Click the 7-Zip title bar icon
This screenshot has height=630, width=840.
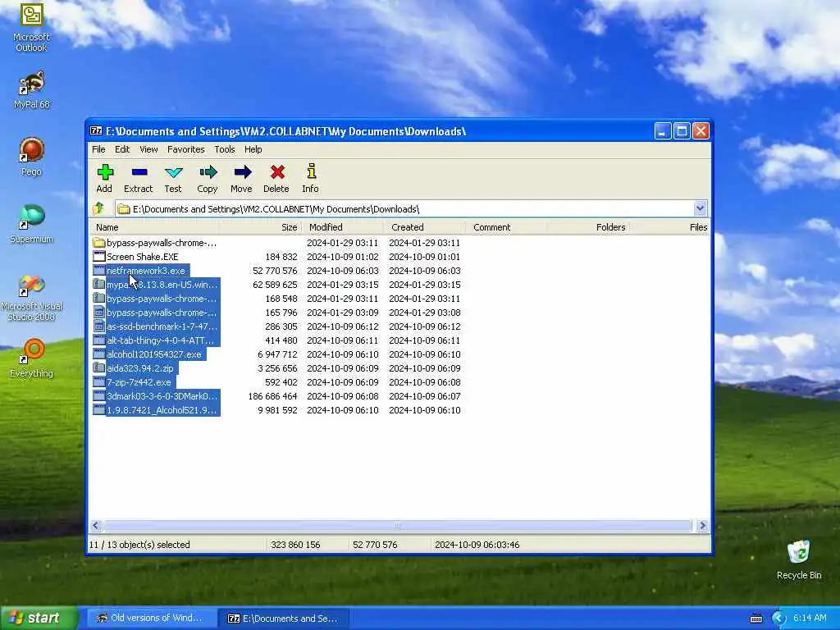point(96,130)
